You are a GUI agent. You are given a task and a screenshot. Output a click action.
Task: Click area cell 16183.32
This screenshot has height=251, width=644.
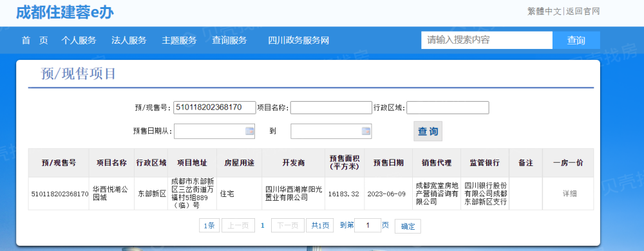tap(344, 194)
